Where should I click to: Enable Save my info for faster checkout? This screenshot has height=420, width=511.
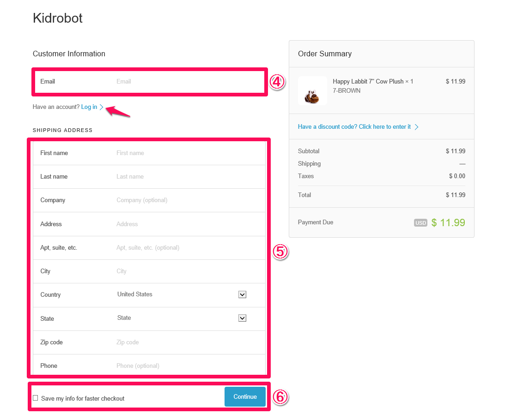click(x=36, y=398)
